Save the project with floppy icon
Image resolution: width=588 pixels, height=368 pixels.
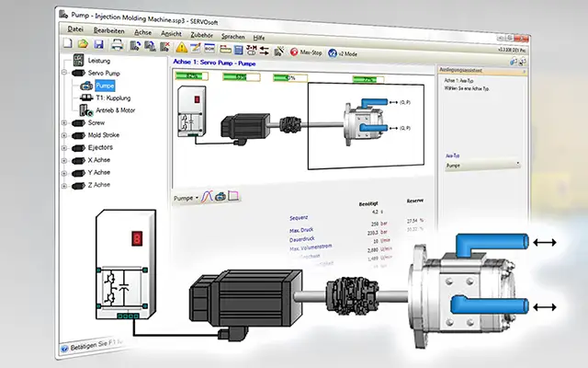[x=98, y=44]
